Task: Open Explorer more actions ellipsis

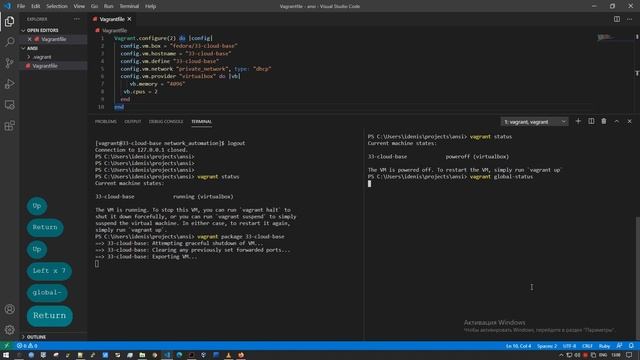Action: pos(77,19)
